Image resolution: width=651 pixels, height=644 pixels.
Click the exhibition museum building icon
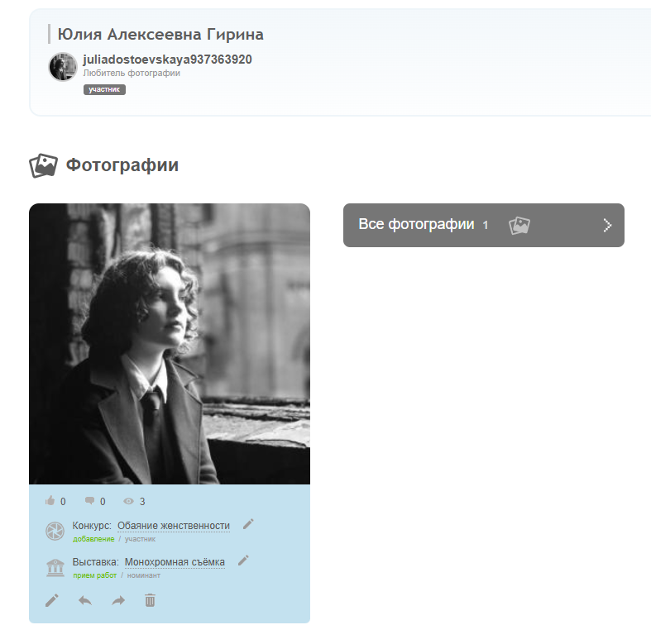click(55, 568)
